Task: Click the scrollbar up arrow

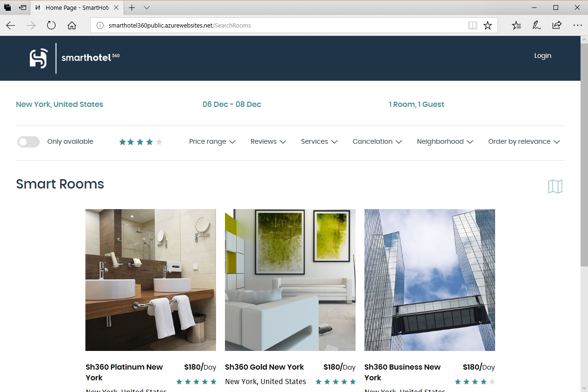Action: pos(584,40)
